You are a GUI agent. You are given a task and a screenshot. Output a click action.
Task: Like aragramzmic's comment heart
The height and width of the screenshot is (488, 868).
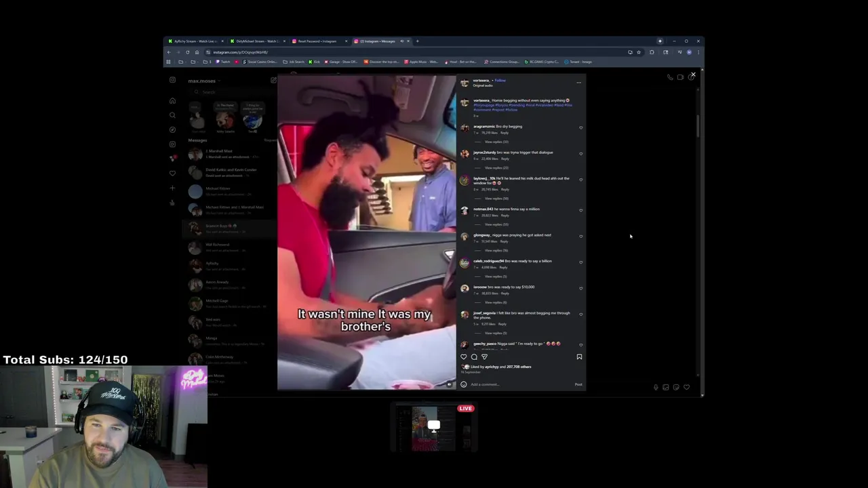click(x=581, y=127)
